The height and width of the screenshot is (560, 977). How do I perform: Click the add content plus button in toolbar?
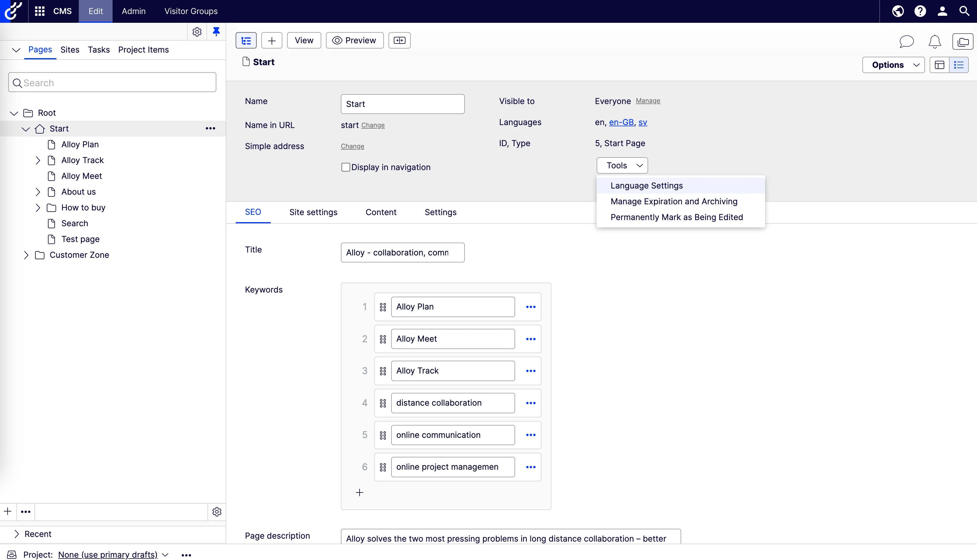pyautogui.click(x=272, y=40)
